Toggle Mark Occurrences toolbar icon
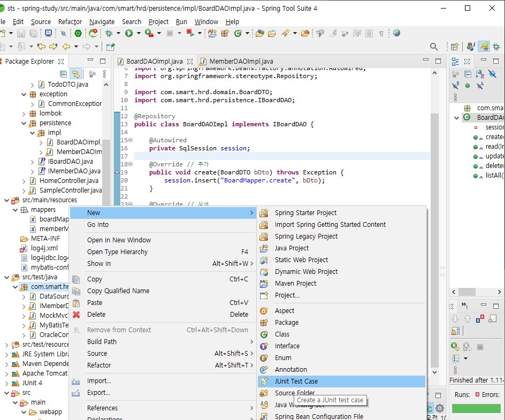 click(333, 33)
